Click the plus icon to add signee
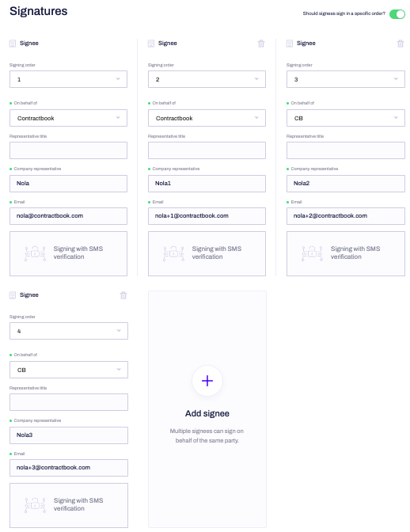 tap(207, 381)
